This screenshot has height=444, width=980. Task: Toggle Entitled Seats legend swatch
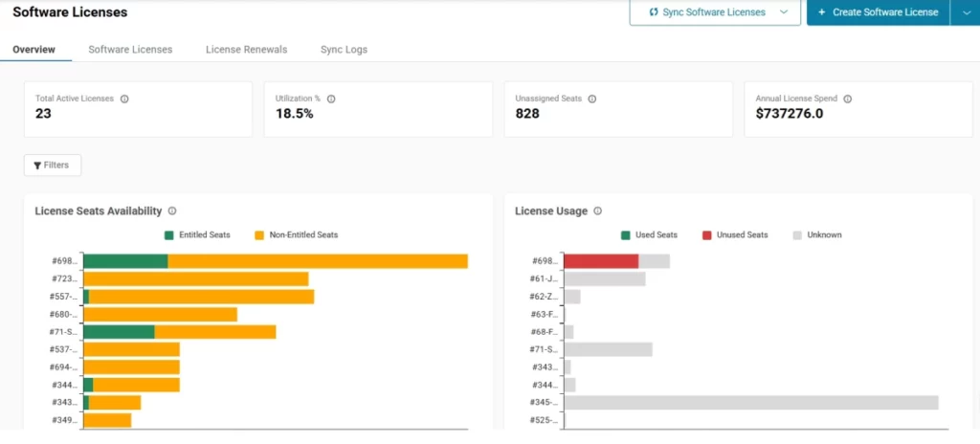point(168,235)
